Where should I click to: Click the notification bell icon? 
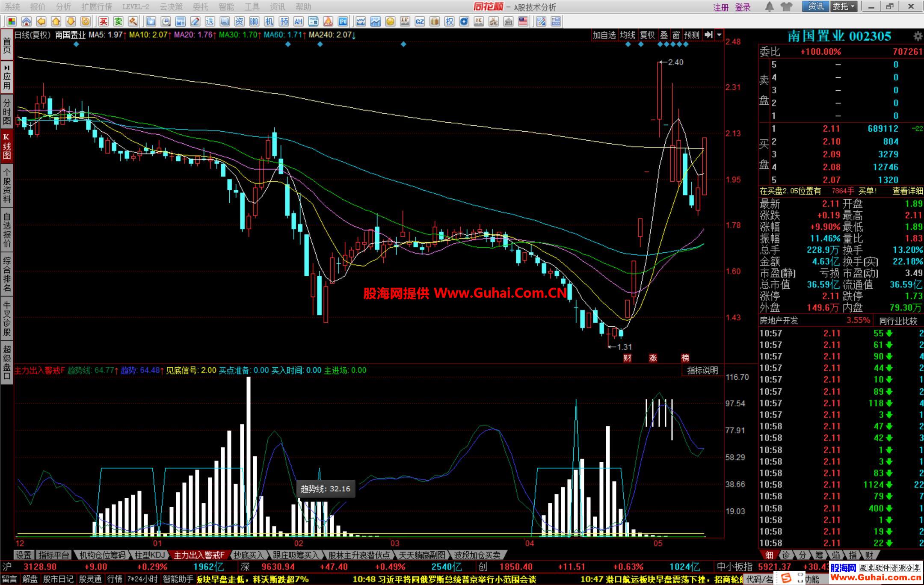pyautogui.click(x=769, y=6)
